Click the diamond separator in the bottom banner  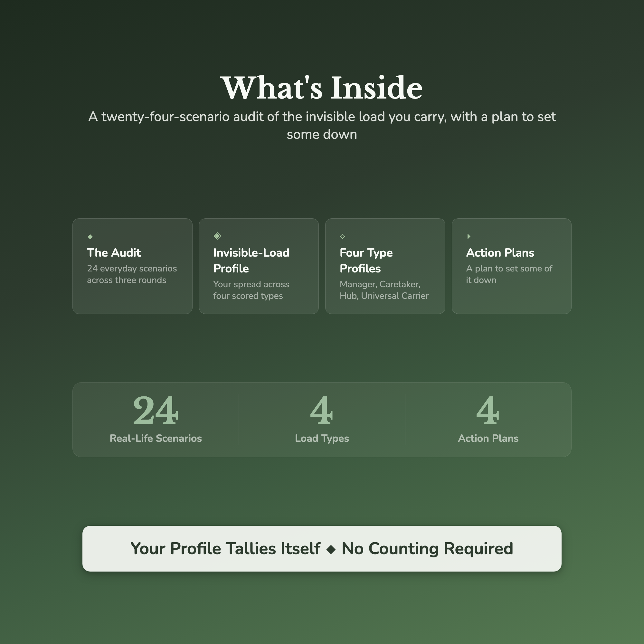[331, 549]
